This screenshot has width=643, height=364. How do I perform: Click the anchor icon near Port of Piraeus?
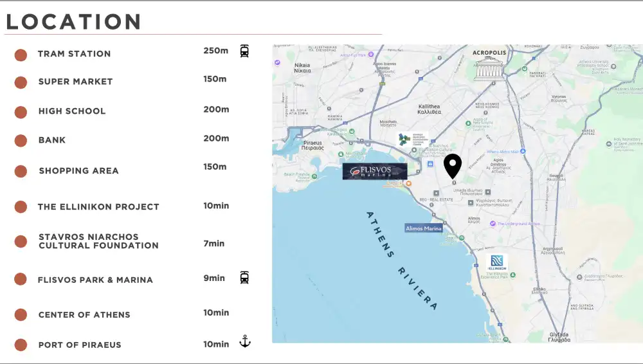pyautogui.click(x=244, y=341)
